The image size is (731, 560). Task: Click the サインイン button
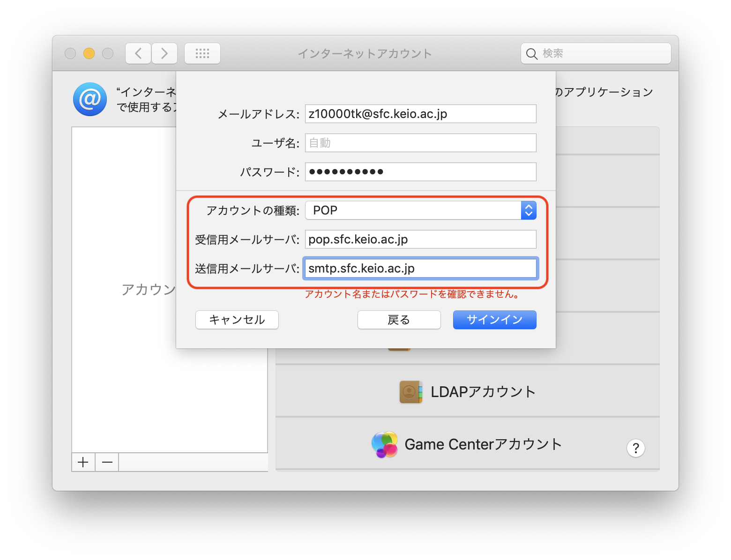tap(494, 320)
